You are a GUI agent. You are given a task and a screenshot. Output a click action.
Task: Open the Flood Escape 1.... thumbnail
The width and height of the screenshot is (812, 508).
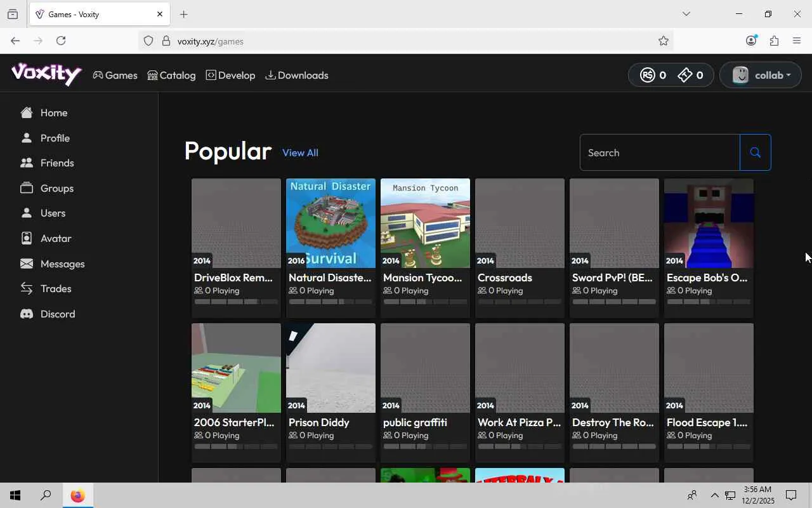(709, 368)
